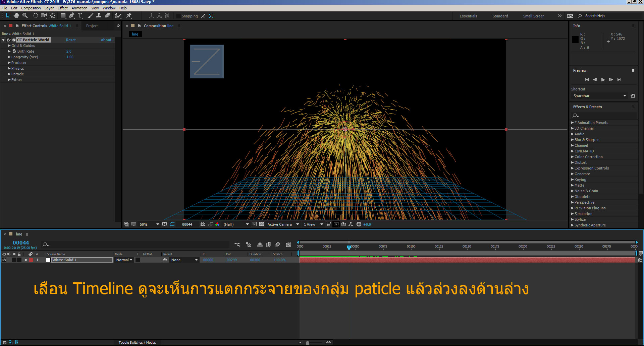Select the Type tool

[80, 16]
